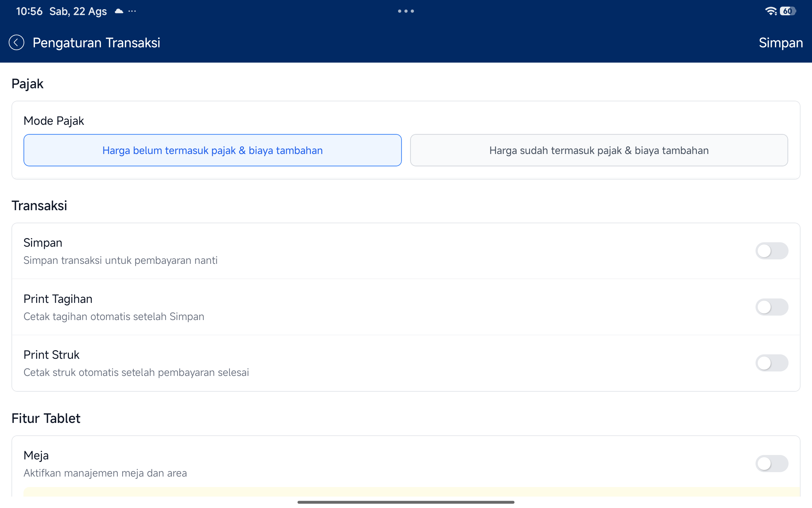Click the Meja label
The width and height of the screenshot is (812, 508).
point(36,456)
